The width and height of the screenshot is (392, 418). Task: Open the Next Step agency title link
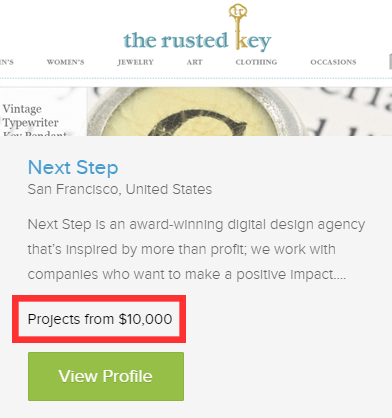pyautogui.click(x=73, y=167)
